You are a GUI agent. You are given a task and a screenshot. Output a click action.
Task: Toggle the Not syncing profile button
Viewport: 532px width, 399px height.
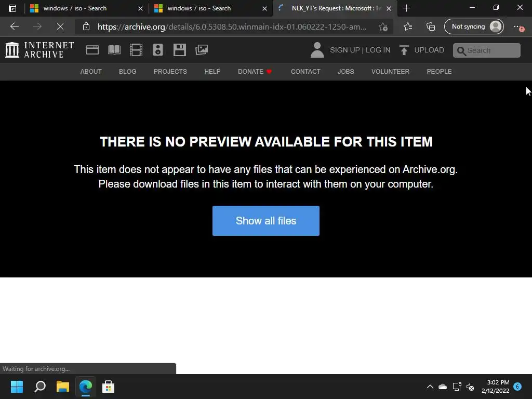(474, 26)
